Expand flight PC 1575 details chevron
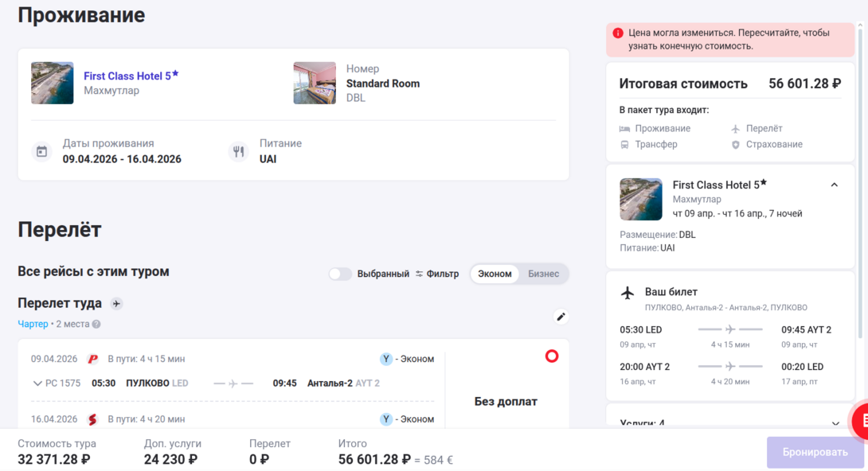Viewport: 868px width, 471px height. point(37,383)
